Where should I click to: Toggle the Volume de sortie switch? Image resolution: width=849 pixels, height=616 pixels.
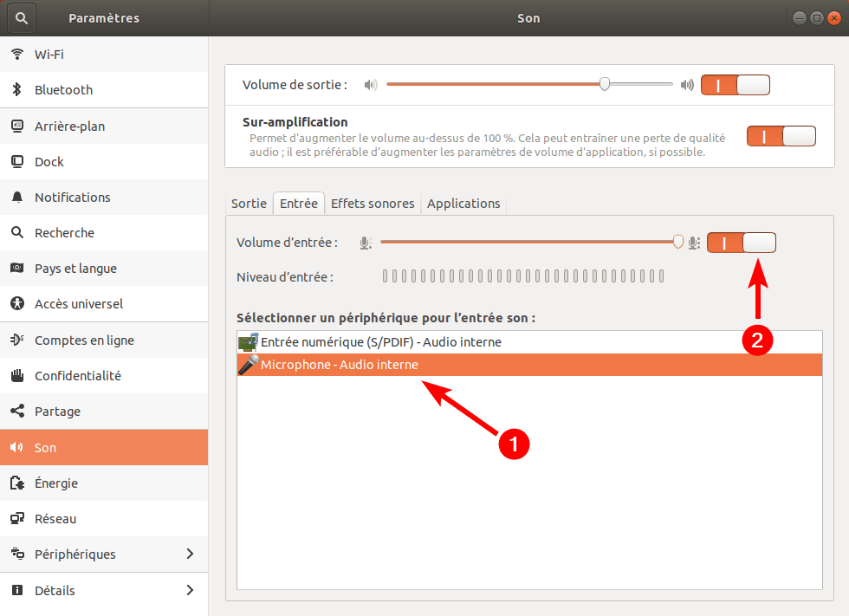736,85
